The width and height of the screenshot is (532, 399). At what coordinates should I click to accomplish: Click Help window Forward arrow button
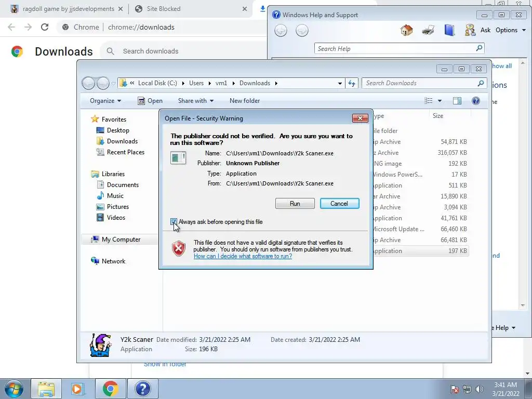click(302, 31)
